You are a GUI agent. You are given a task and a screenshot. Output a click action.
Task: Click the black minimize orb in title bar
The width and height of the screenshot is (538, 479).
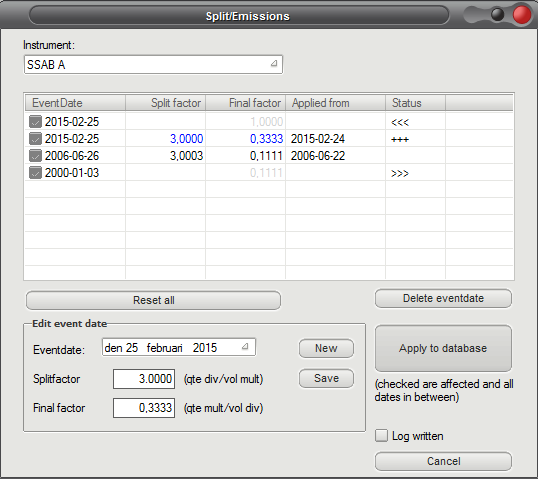click(x=497, y=14)
